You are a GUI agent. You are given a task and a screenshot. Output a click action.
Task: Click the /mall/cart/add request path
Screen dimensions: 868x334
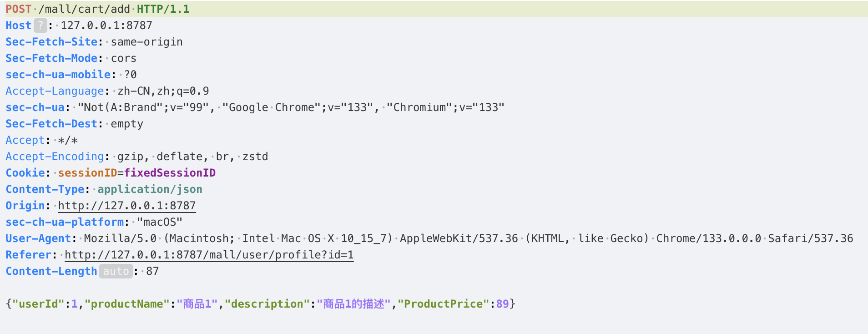(x=85, y=9)
